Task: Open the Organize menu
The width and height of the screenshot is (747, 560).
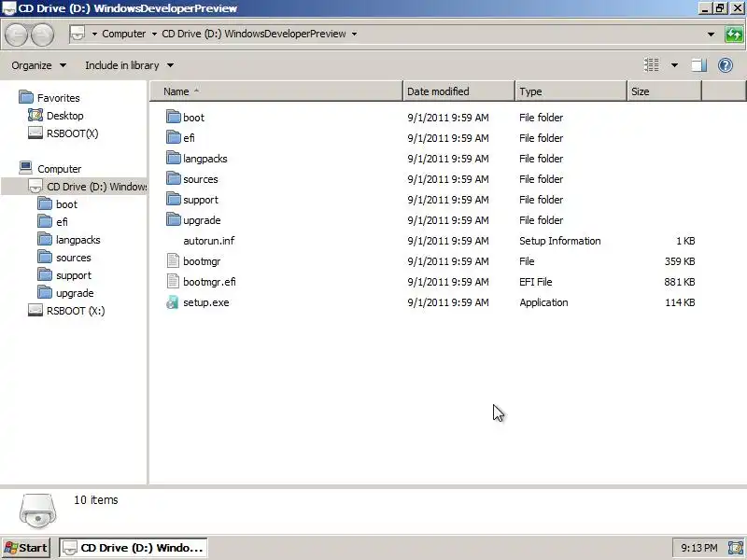Action: coord(38,65)
